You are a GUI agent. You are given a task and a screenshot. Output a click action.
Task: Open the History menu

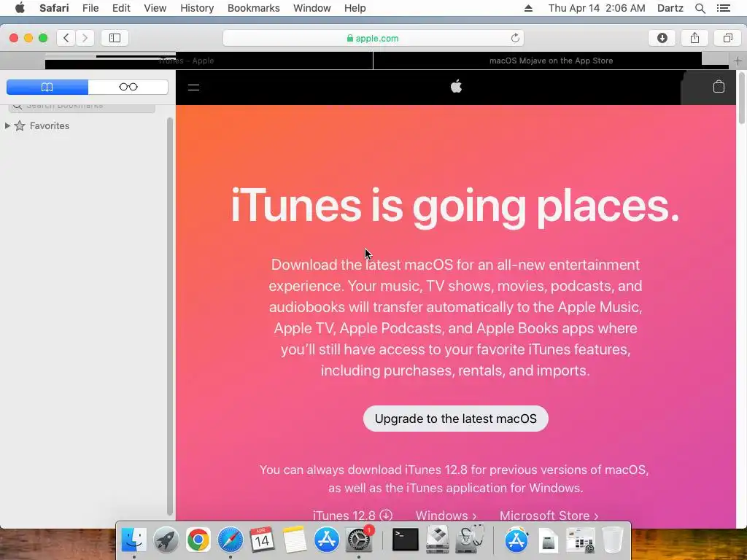pyautogui.click(x=197, y=8)
